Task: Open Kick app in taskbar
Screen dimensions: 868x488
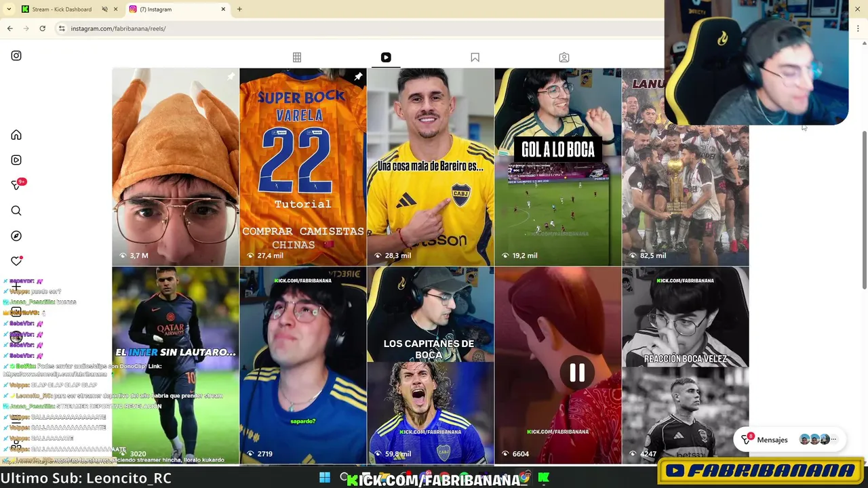Action: click(x=544, y=478)
